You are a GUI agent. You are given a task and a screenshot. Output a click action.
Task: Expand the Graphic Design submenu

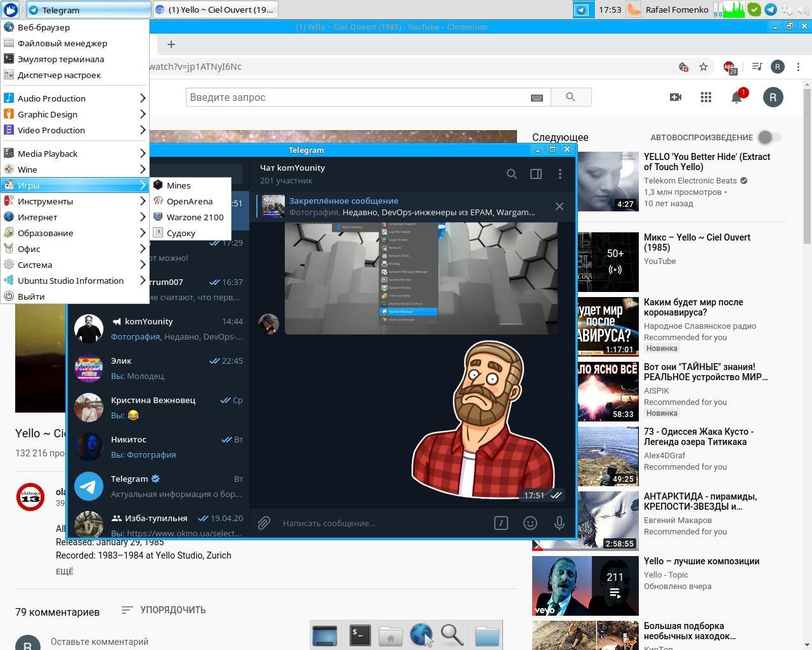pos(75,114)
